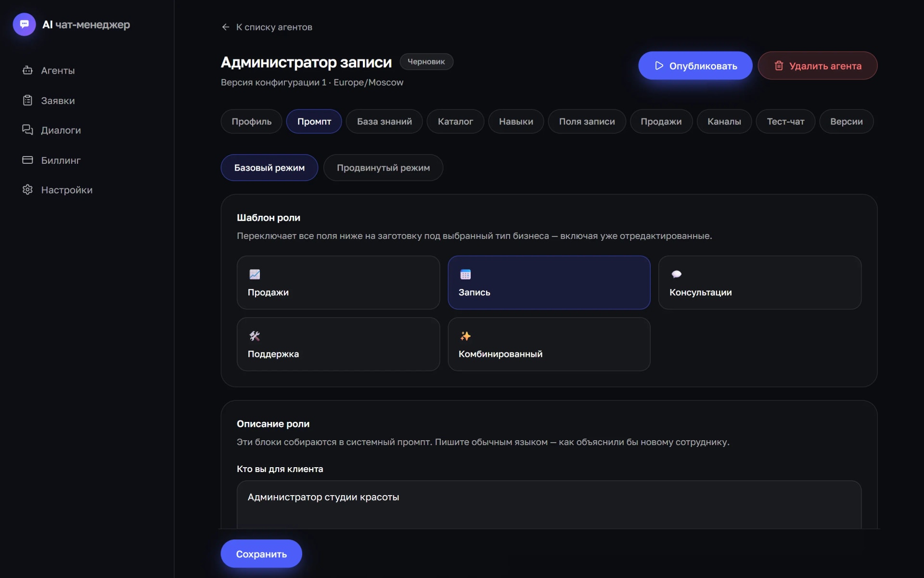924x578 pixels.
Task: Open the Версии tab
Action: 847,121
